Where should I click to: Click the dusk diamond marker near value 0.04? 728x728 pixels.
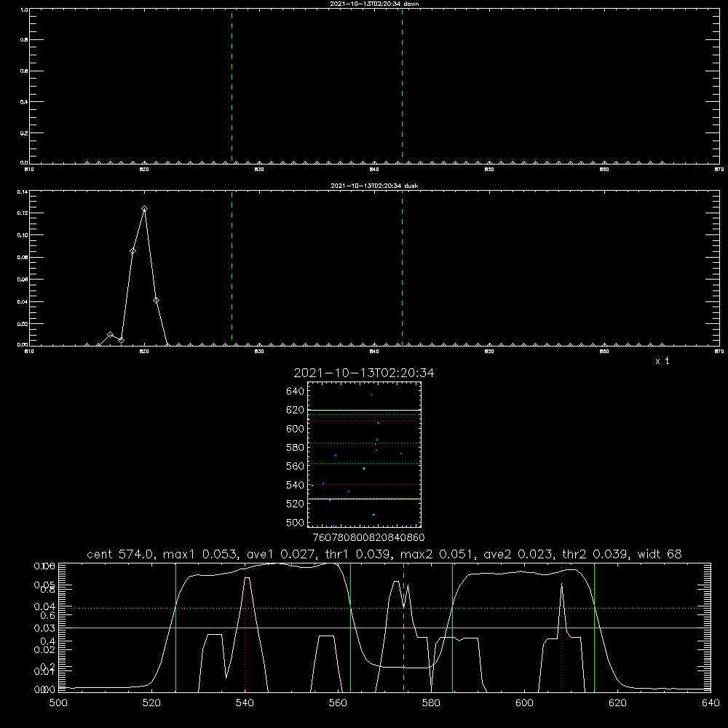(156, 301)
